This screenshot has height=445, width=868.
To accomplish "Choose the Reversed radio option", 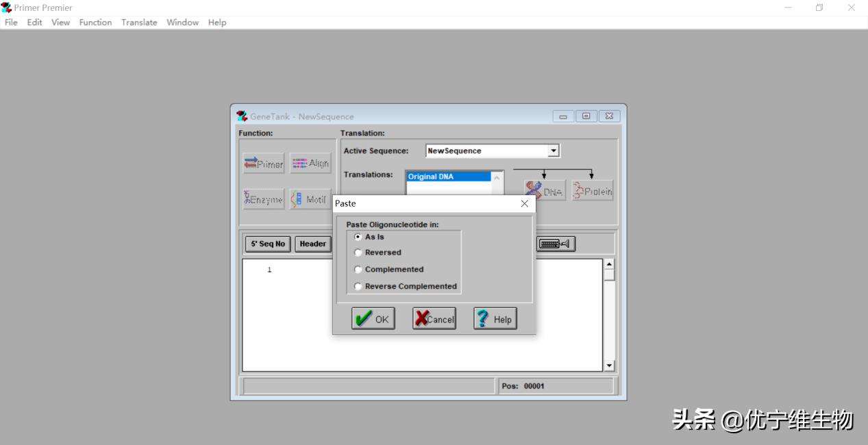I will 358,253.
